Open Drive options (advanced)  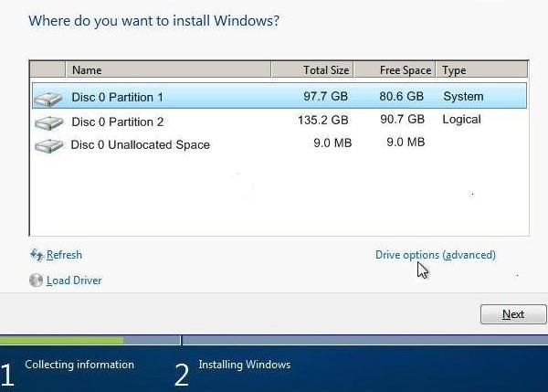click(436, 255)
